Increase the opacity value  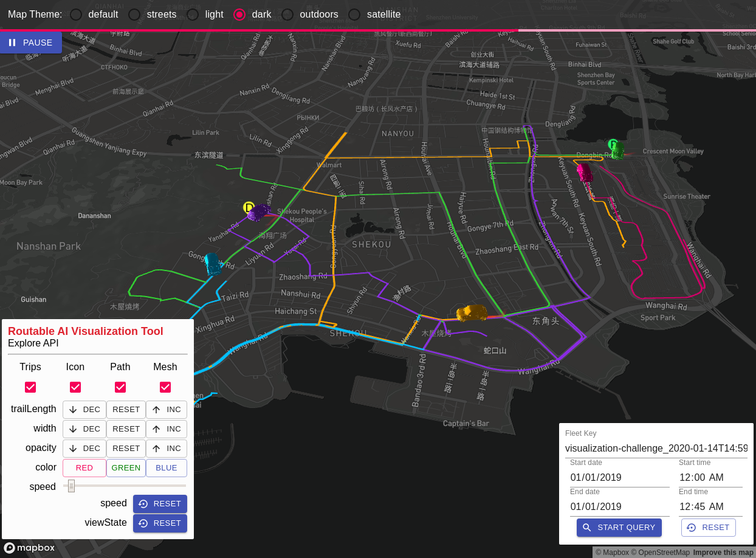coord(167,449)
